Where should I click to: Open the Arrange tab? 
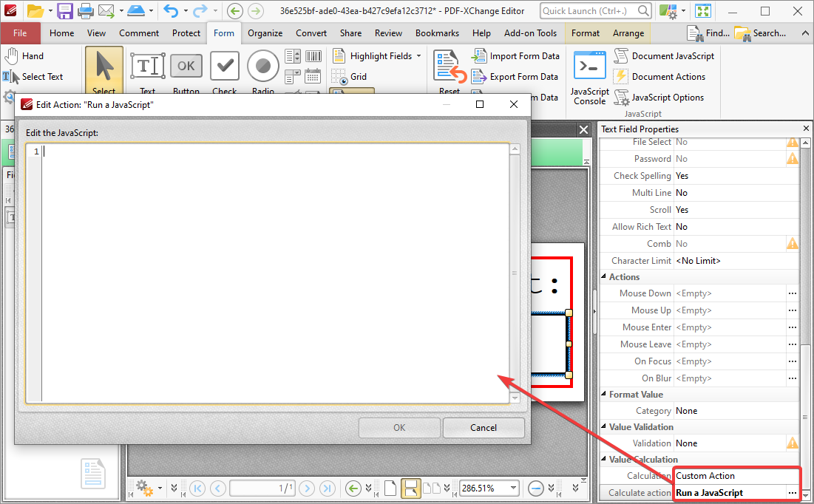pos(628,33)
